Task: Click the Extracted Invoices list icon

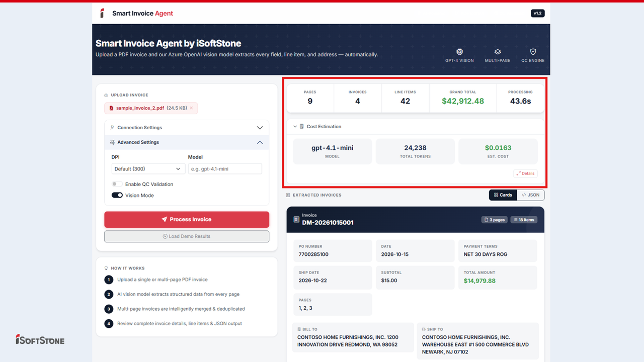Action: click(288, 195)
